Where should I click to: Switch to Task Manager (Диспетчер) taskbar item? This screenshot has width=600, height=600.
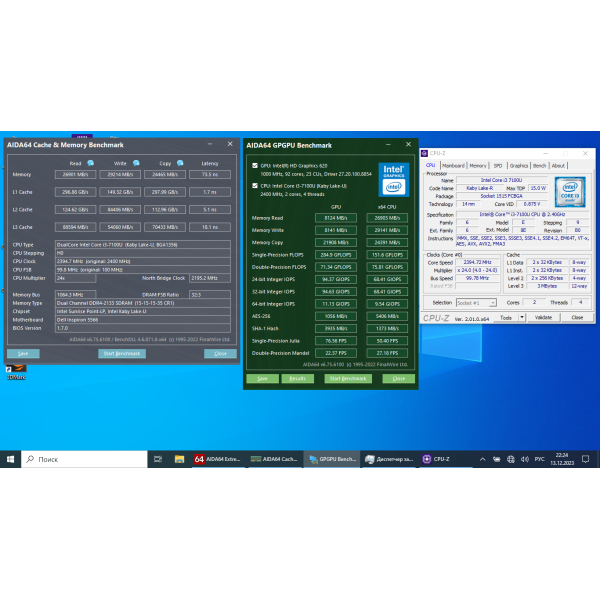389,459
